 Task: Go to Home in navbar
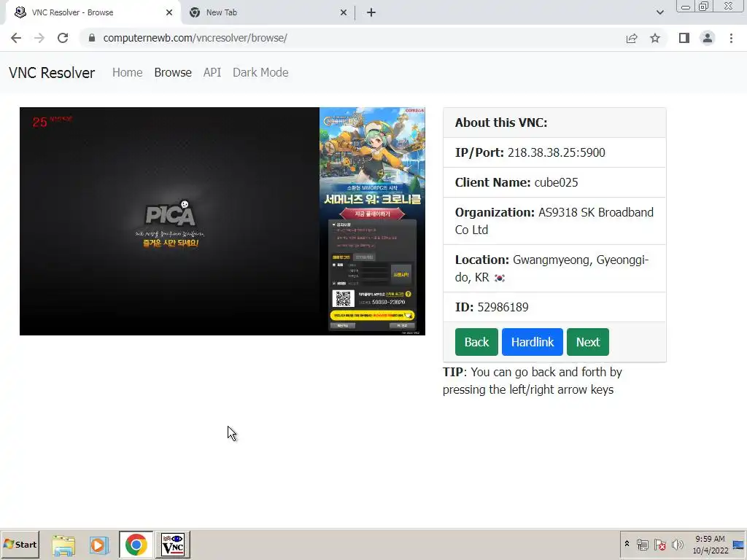point(127,72)
